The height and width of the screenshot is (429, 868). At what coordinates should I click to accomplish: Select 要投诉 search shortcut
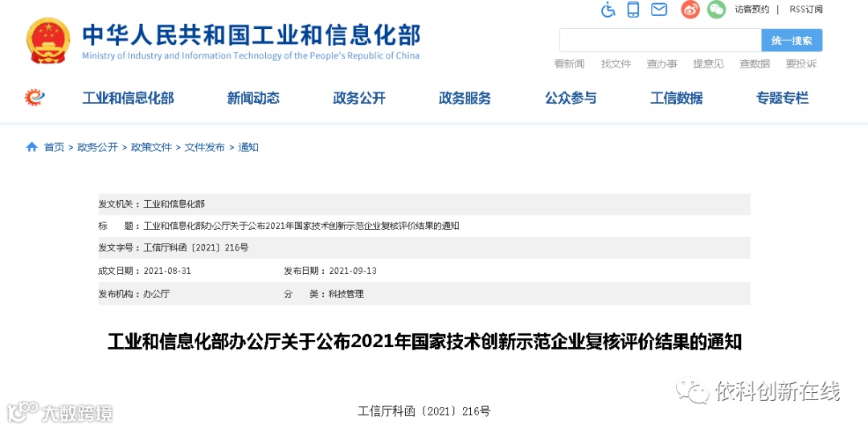[x=801, y=64]
